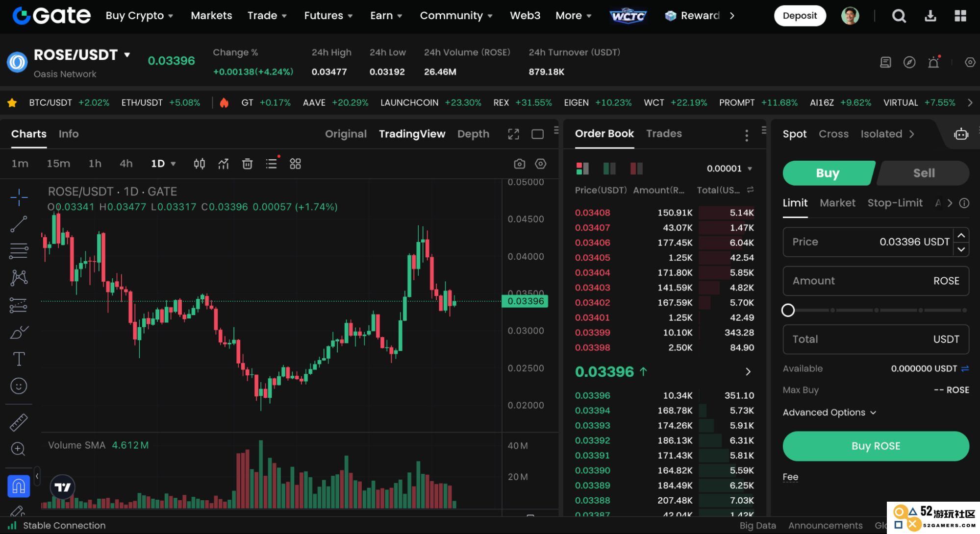Image resolution: width=980 pixels, height=534 pixels.
Task: Open the document notes icon beside compass
Action: click(x=885, y=62)
